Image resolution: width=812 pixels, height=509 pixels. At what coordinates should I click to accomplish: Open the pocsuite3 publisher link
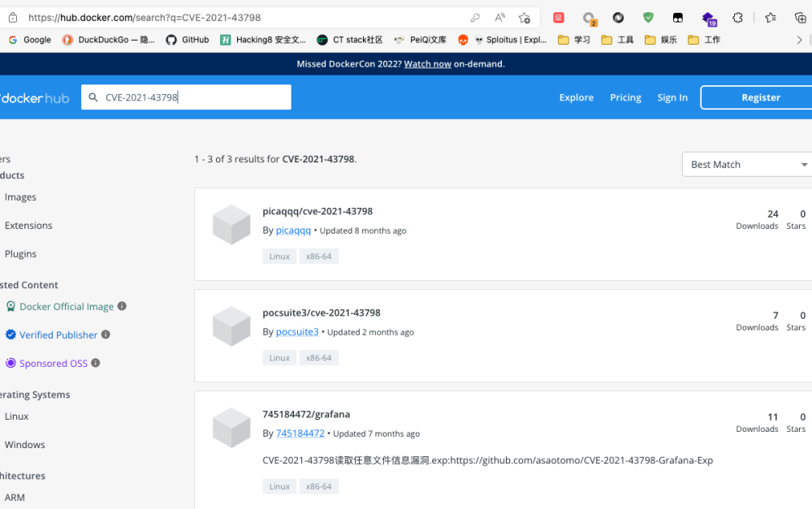click(x=297, y=332)
